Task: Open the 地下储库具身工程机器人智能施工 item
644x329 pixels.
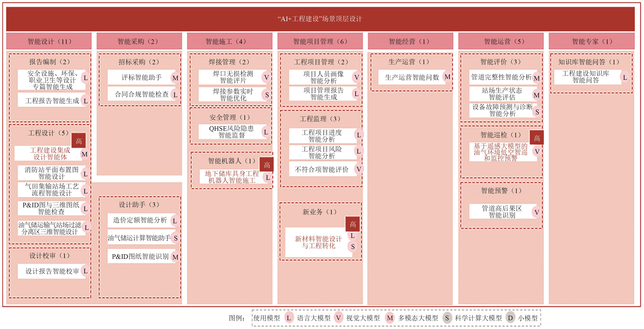Action: [232, 177]
